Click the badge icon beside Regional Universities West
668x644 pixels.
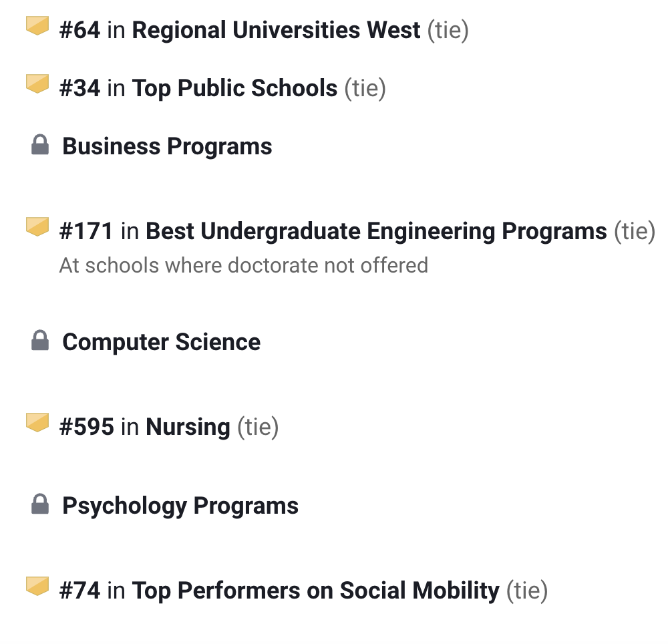pos(37,26)
